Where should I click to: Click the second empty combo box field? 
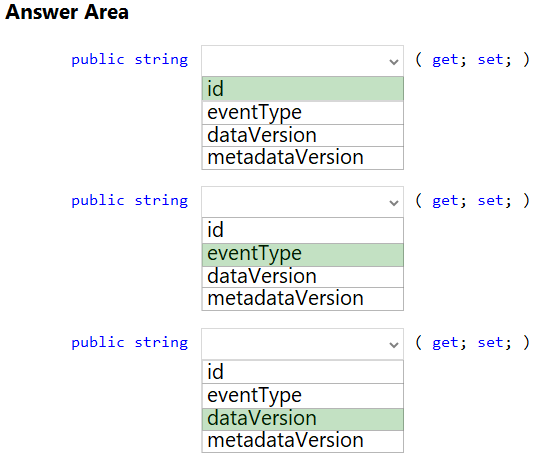[x=303, y=202]
